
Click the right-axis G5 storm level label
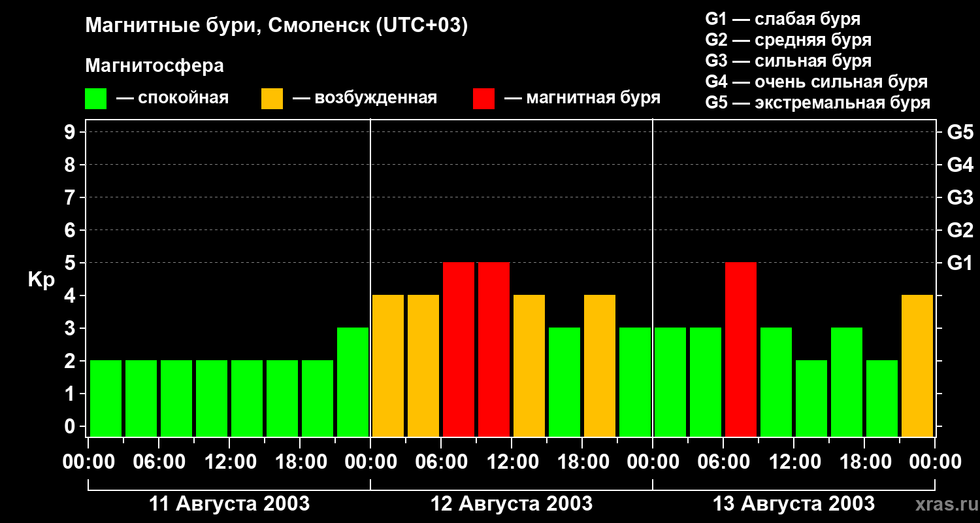coord(960,132)
